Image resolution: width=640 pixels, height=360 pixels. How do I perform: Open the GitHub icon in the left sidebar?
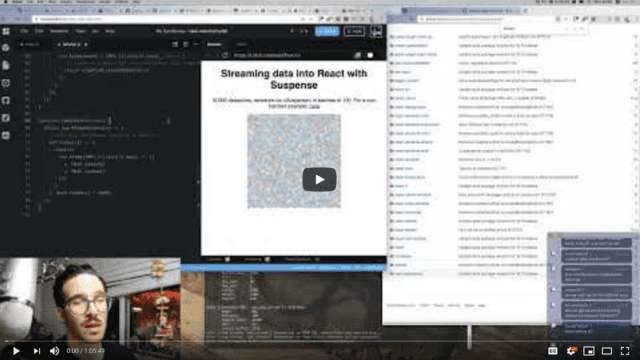(6, 100)
